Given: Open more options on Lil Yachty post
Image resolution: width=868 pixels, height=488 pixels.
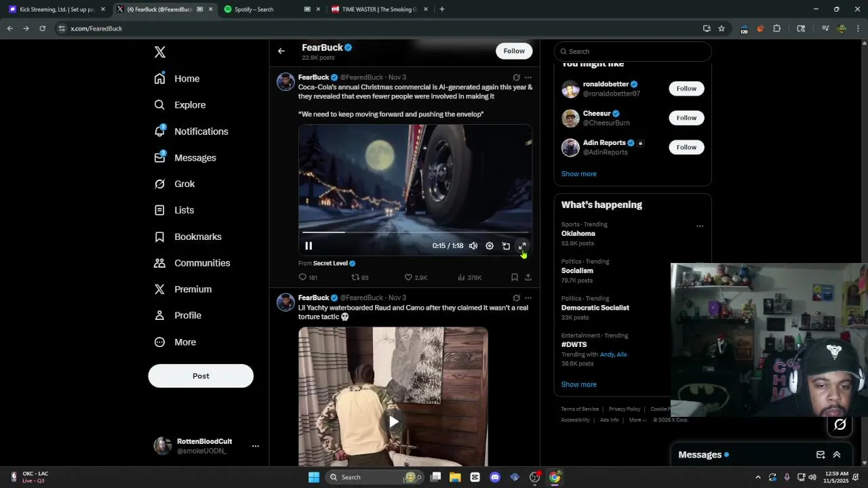Looking at the screenshot, I should click(528, 298).
